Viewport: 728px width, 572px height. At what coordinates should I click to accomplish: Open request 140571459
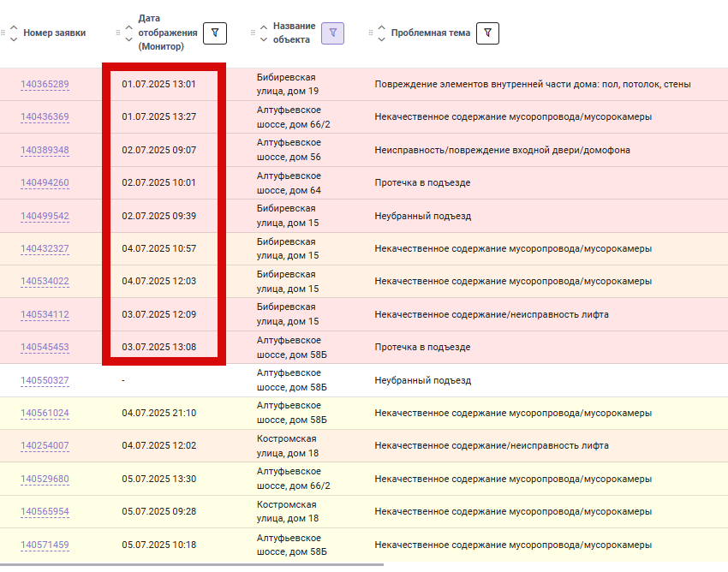(x=45, y=545)
